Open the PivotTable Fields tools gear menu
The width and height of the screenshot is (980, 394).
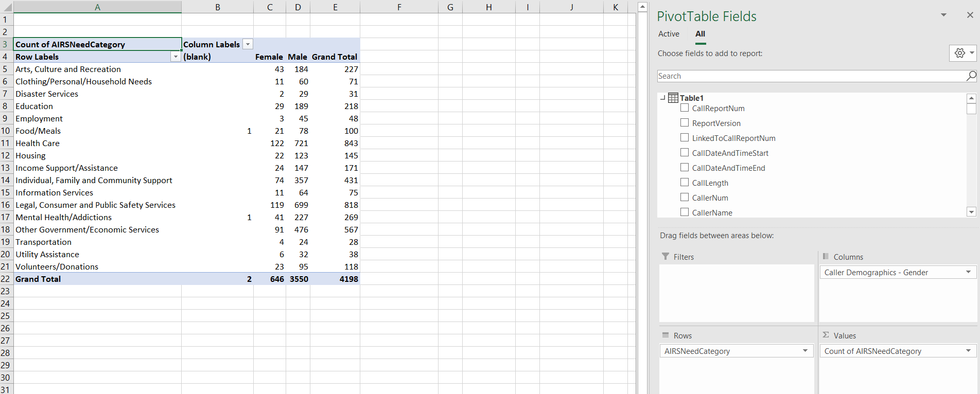[x=959, y=53]
